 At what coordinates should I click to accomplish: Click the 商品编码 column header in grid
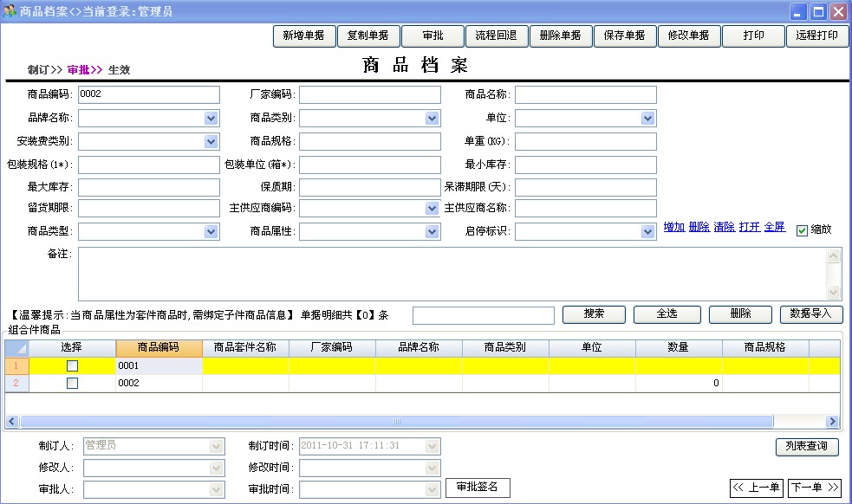click(159, 347)
